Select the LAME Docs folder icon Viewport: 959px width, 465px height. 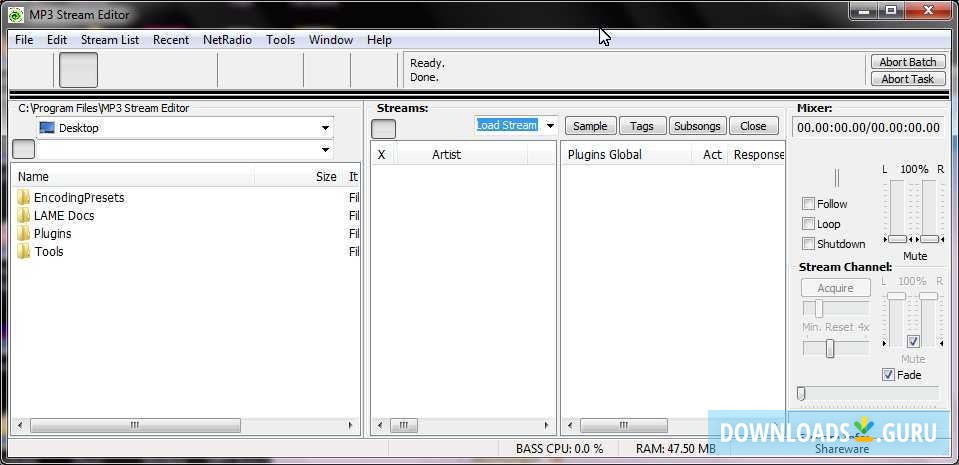(23, 215)
